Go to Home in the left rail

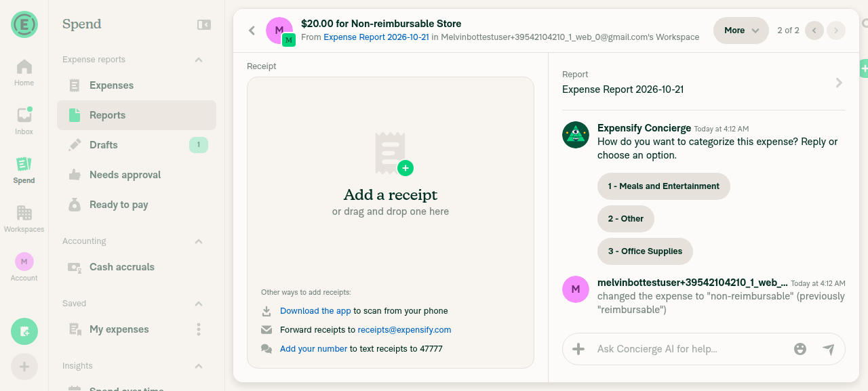pos(24,73)
